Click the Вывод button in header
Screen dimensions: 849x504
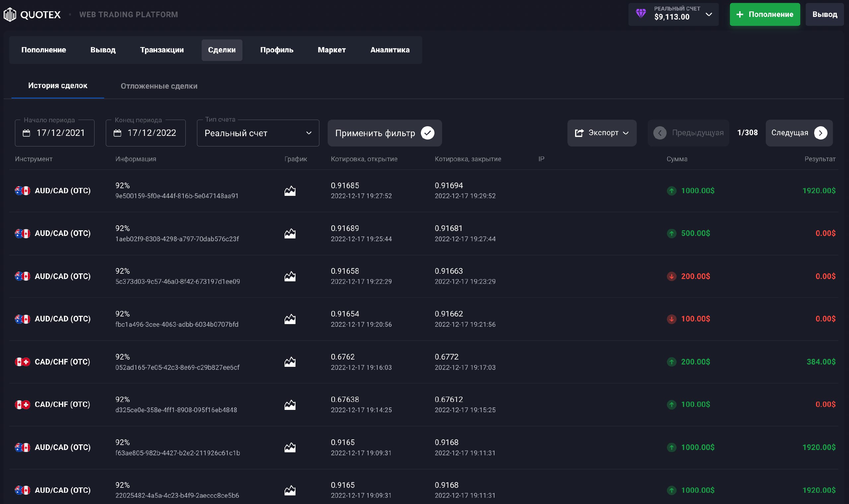pos(824,14)
